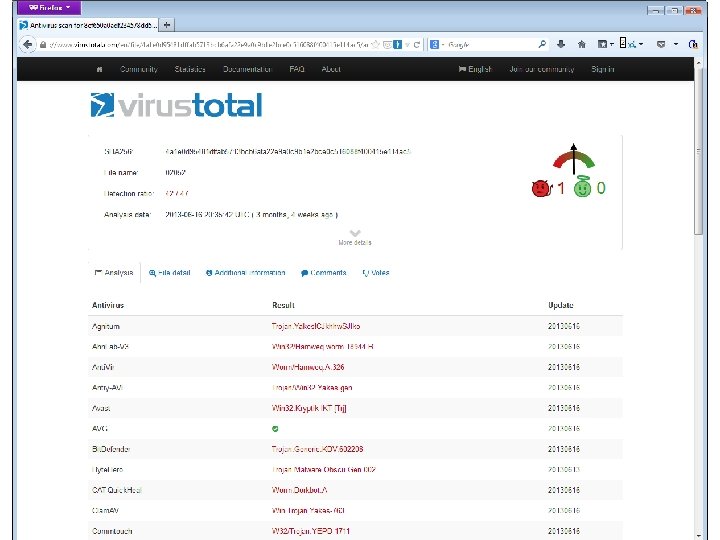Select BitDefender result Trojan.Generic.KDV

(x=317, y=449)
